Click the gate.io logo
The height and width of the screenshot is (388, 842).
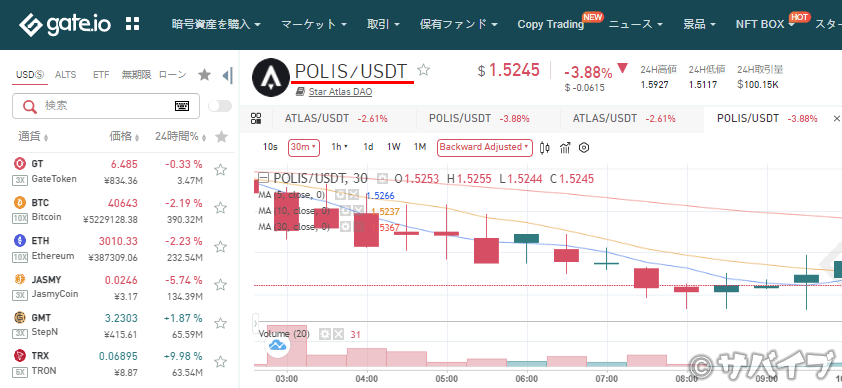65,24
